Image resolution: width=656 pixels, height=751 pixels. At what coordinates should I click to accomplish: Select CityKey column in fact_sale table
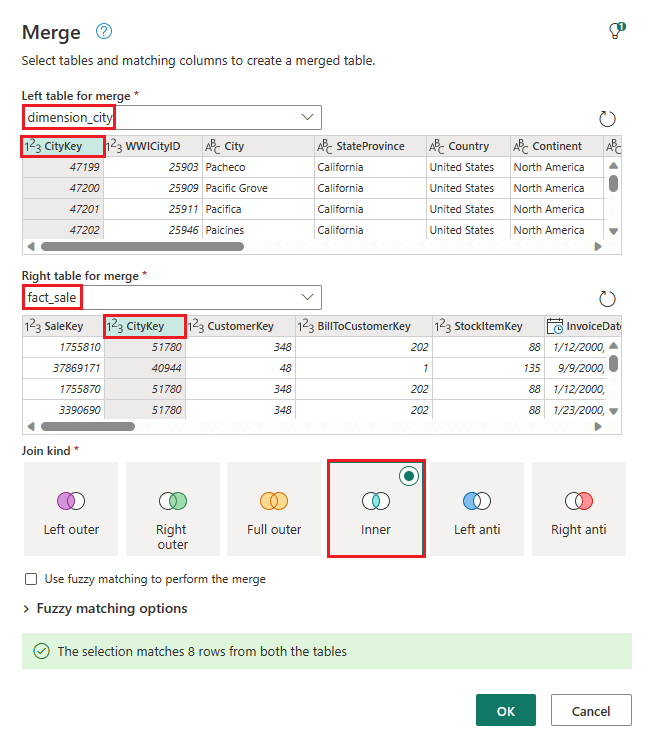click(x=145, y=326)
